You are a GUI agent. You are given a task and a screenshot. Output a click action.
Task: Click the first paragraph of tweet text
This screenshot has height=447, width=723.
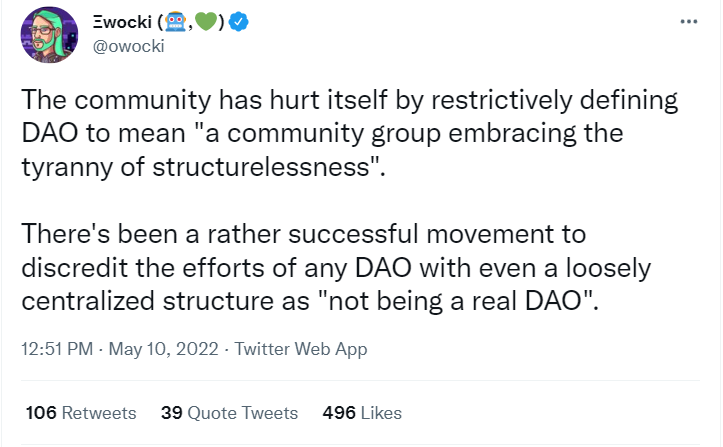click(x=350, y=133)
